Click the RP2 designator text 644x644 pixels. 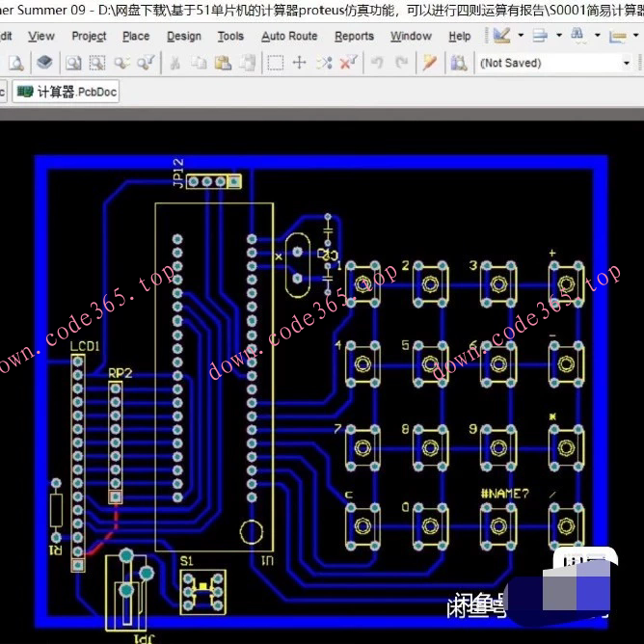click(x=120, y=373)
